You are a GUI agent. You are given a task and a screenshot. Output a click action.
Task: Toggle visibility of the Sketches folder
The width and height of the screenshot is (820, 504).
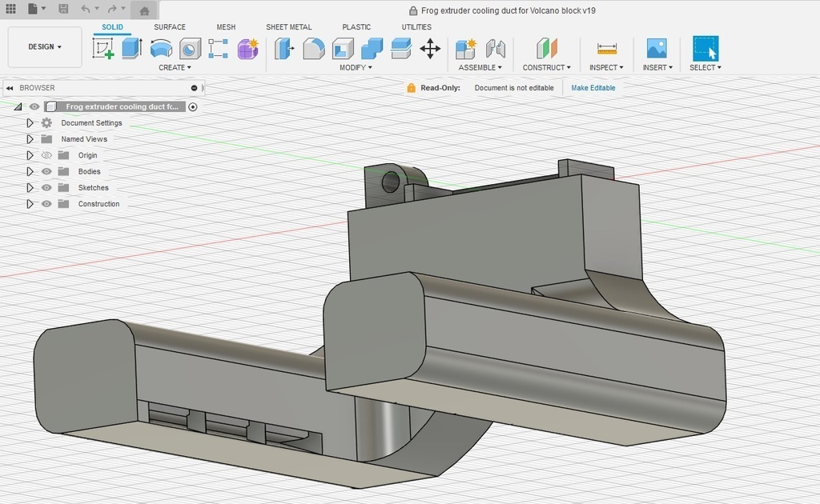pos(46,187)
